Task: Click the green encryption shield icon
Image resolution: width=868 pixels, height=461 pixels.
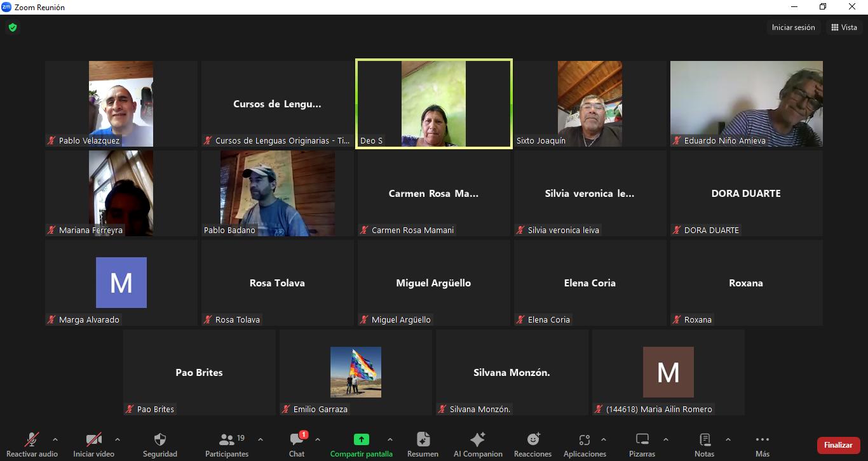Action: click(x=12, y=27)
